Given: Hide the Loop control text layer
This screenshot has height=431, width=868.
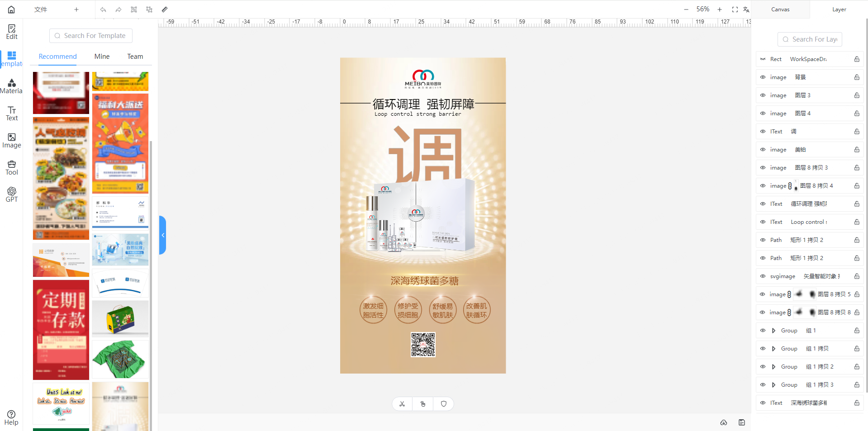Looking at the screenshot, I should click(763, 222).
